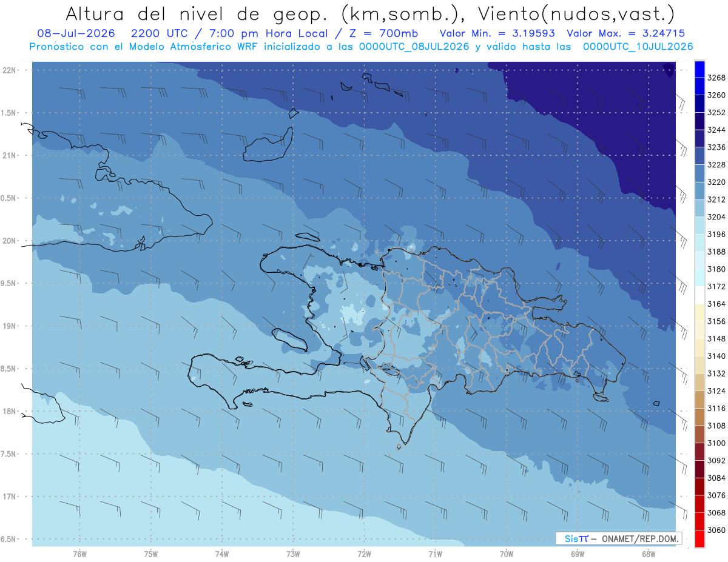
Task: Select the 'Valor Min. = 3.19593' text
Action: point(497,33)
